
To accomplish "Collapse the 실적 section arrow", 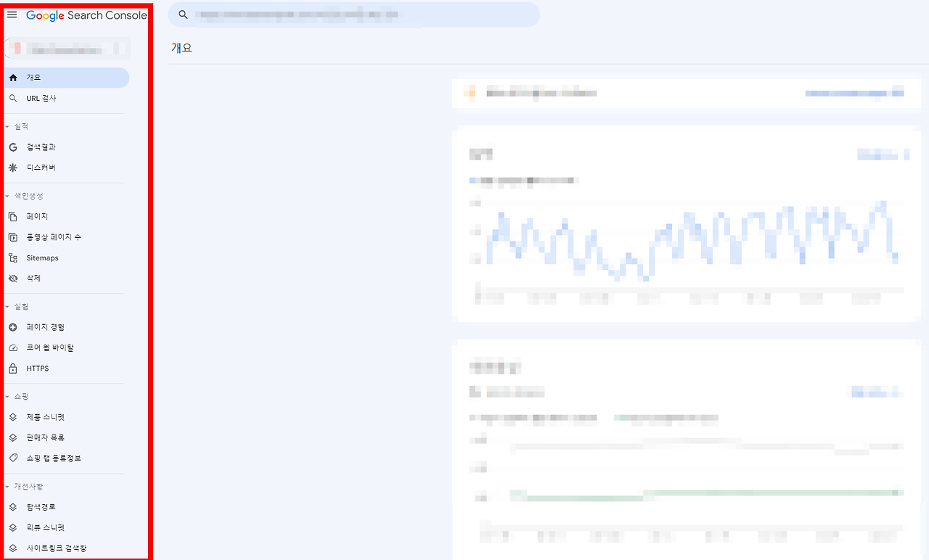I will point(7,127).
